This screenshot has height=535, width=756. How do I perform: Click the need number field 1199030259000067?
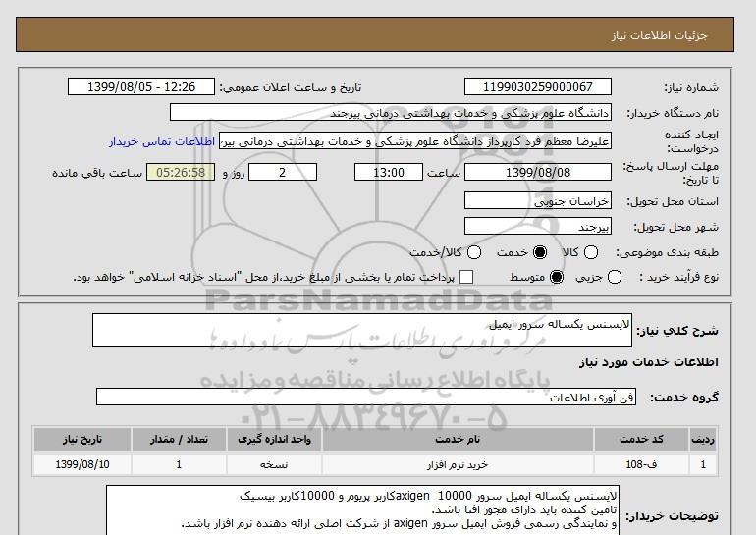pyautogui.click(x=538, y=86)
